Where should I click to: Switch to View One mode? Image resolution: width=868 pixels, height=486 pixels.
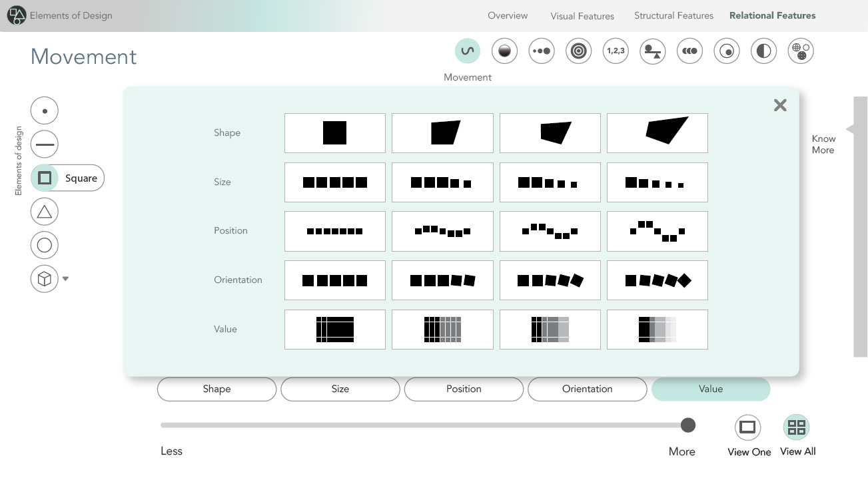point(748,427)
